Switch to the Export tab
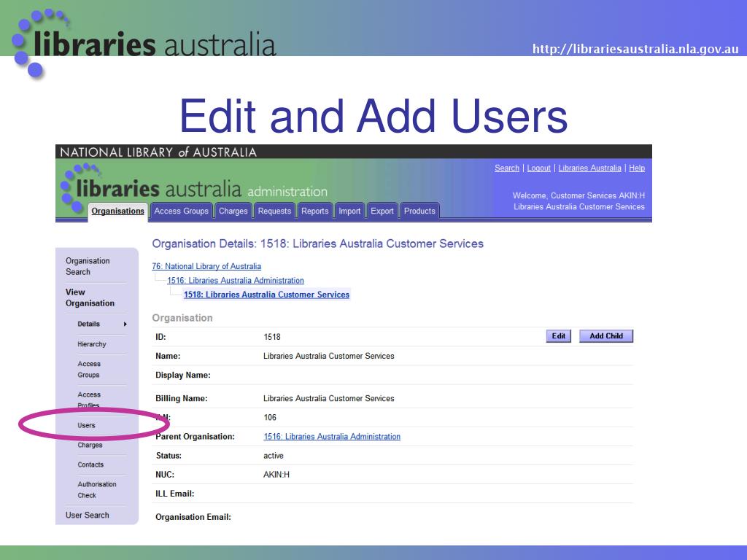This screenshot has width=747, height=560. 382,211
